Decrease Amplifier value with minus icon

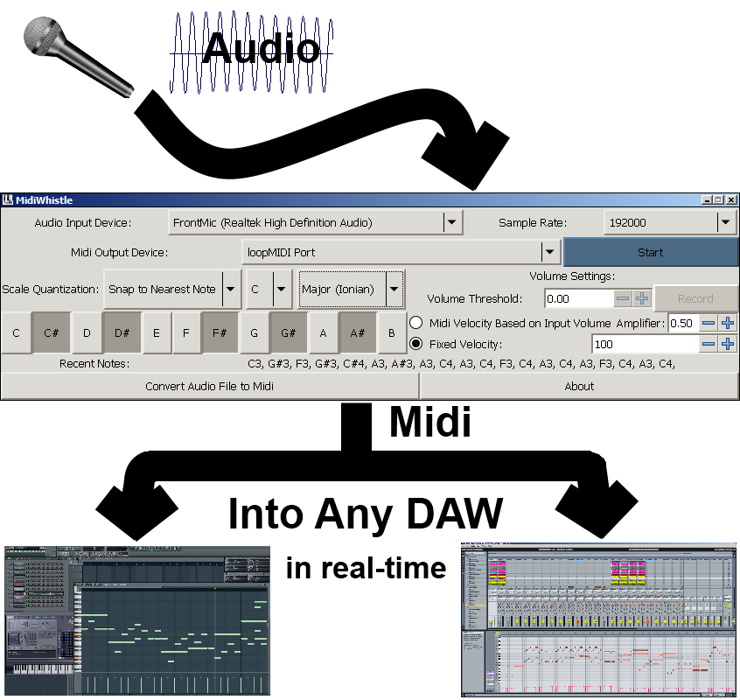709,323
